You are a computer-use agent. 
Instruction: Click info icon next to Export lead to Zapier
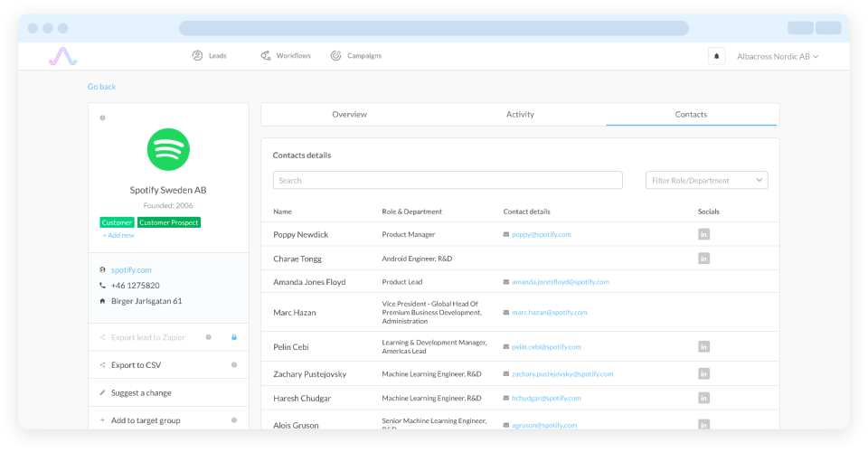pyautogui.click(x=209, y=337)
